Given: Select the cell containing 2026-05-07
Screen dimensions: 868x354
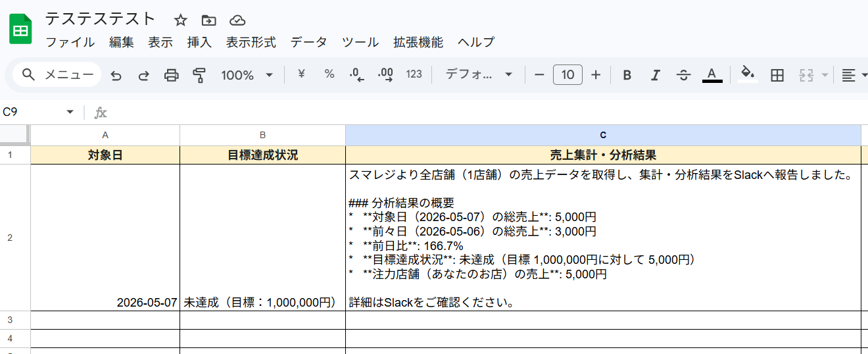Looking at the screenshot, I should (105, 238).
